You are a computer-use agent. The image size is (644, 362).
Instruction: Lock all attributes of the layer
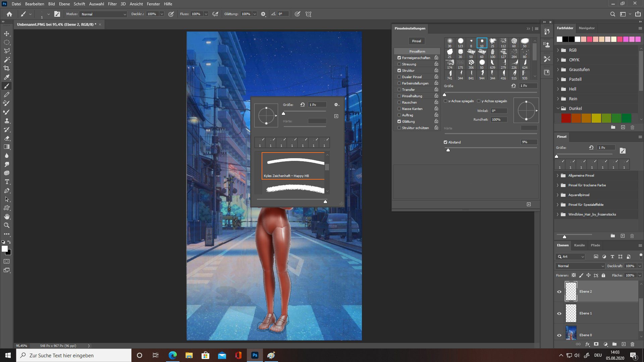coord(603,275)
